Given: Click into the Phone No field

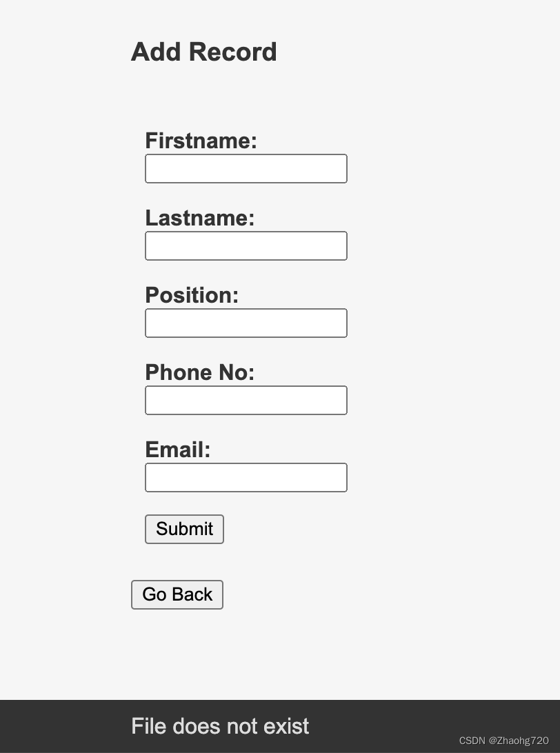Looking at the screenshot, I should 246,401.
